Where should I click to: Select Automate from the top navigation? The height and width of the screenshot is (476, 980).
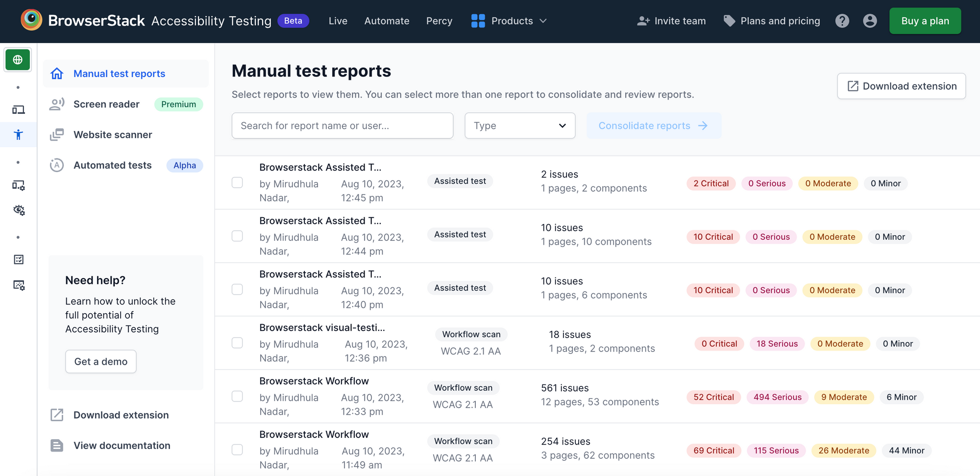point(387,21)
